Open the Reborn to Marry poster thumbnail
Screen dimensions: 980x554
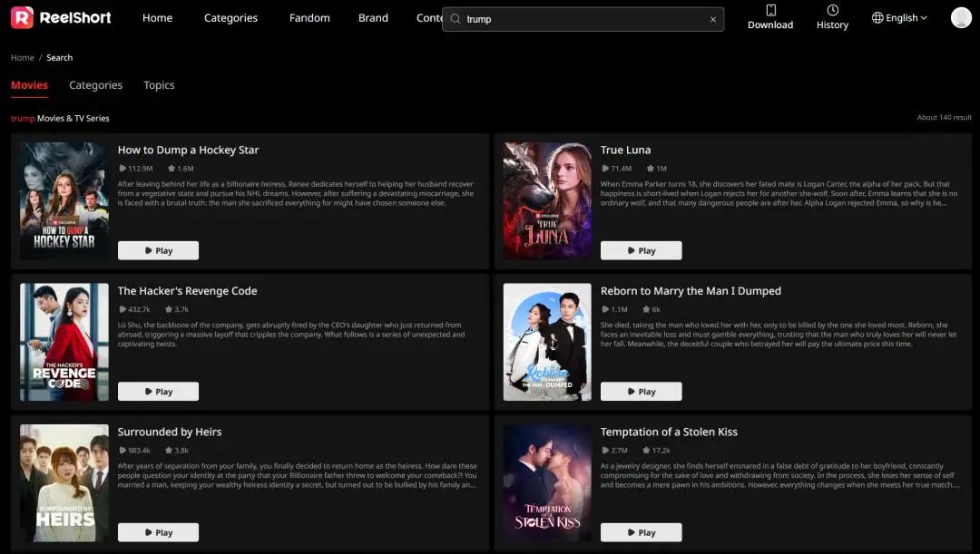pyautogui.click(x=547, y=342)
